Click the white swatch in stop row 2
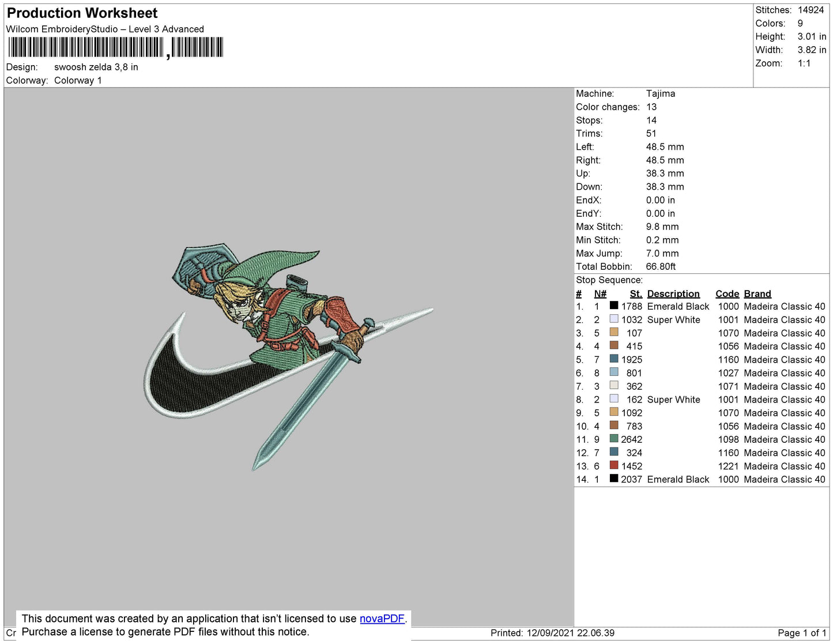The width and height of the screenshot is (833, 644). coord(614,319)
